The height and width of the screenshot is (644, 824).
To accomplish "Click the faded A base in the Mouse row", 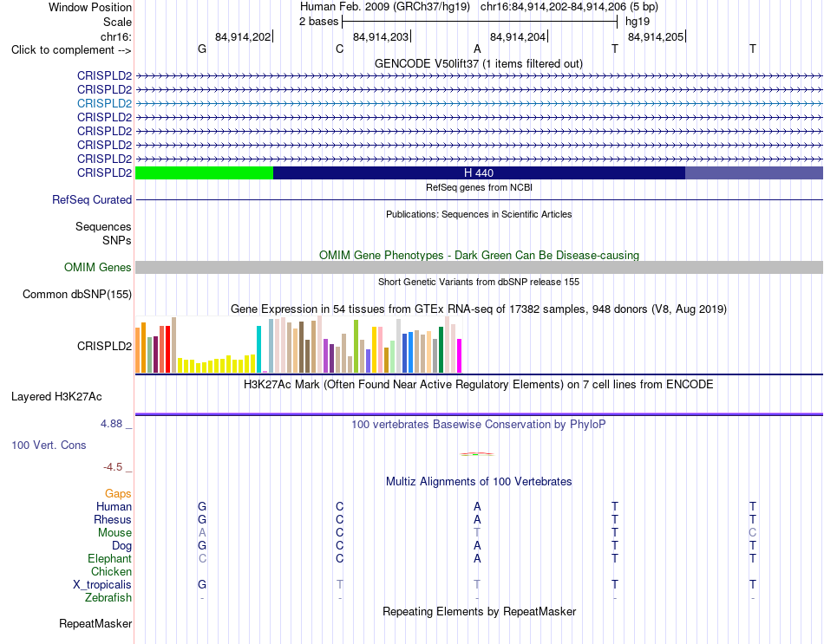I will pos(202,533).
